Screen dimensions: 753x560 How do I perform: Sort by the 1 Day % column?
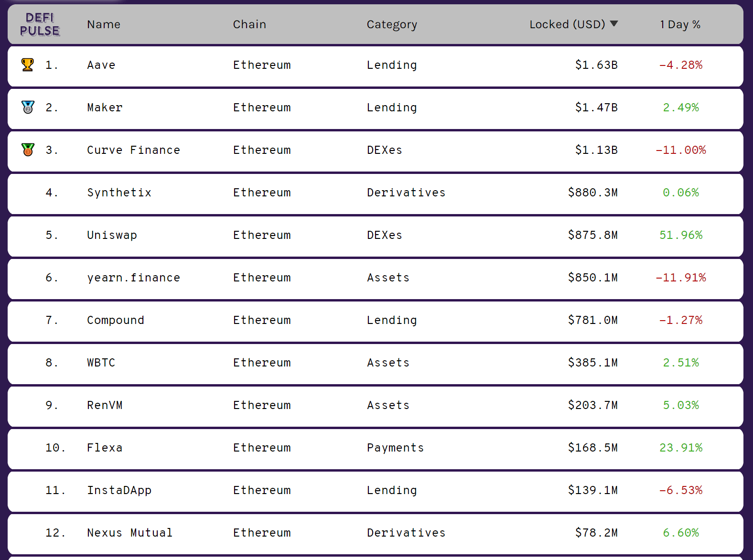tap(680, 24)
